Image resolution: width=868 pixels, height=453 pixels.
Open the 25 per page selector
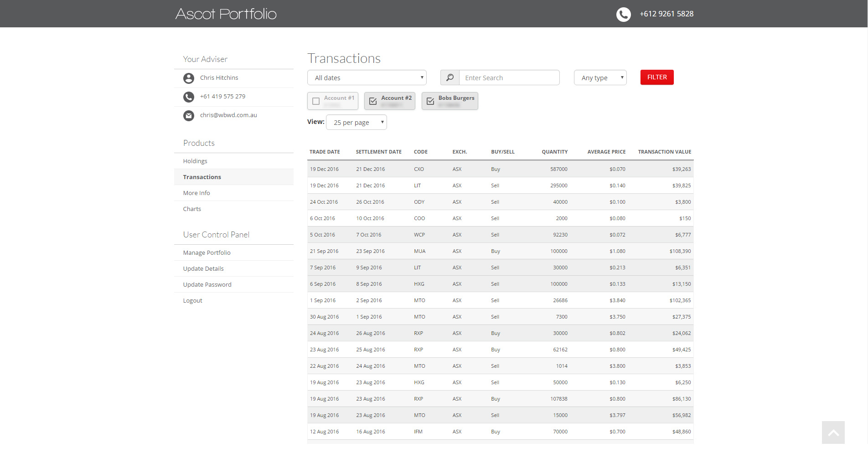click(356, 123)
